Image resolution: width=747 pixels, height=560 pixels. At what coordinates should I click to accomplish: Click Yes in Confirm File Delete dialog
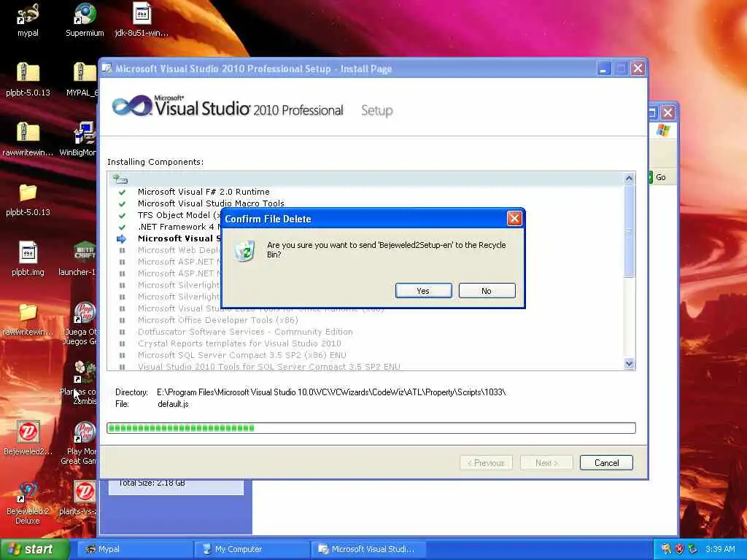pos(424,290)
